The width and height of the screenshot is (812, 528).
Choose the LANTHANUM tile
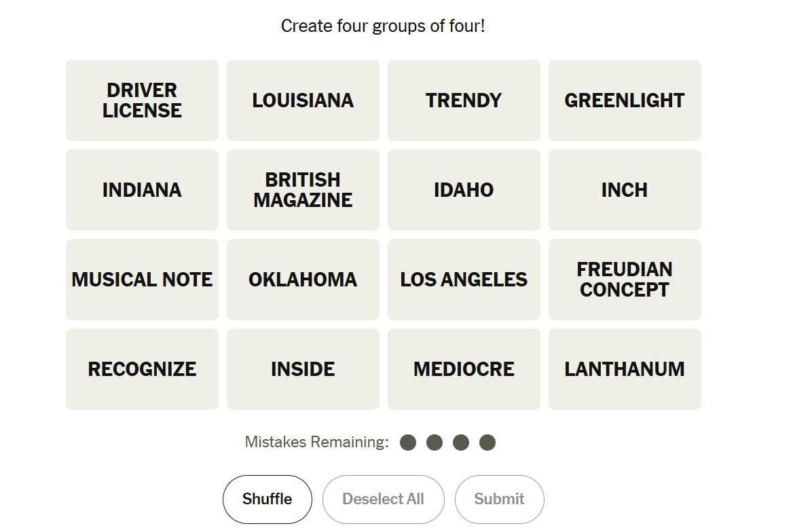(625, 369)
